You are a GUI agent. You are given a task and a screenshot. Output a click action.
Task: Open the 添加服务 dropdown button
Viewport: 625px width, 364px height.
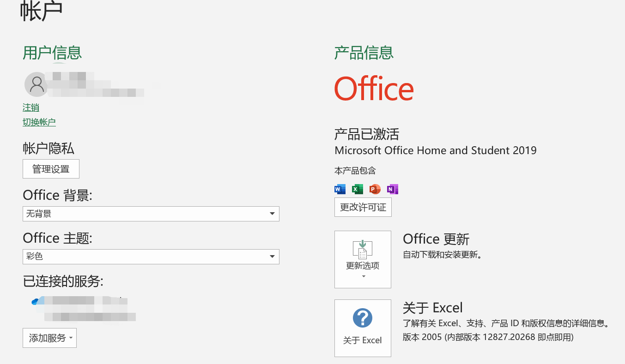click(49, 338)
